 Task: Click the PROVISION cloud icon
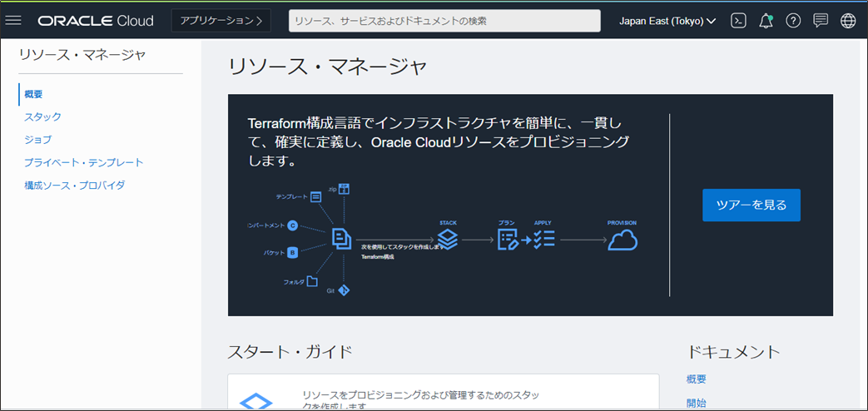pyautogui.click(x=622, y=240)
